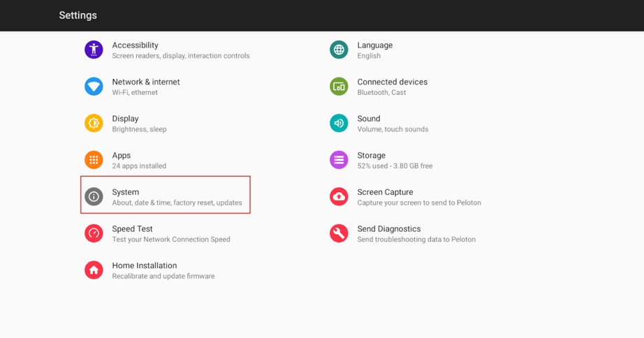Viewport: 644px width, 338px height.
Task: Click the red Send Diagnostics wrench icon
Action: 339,233
